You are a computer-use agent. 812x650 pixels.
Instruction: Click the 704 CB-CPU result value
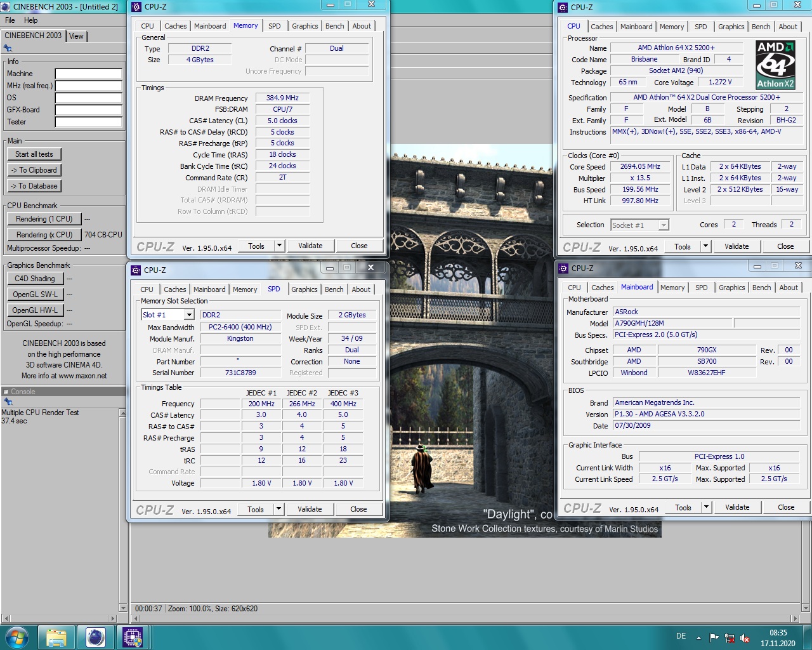click(103, 235)
